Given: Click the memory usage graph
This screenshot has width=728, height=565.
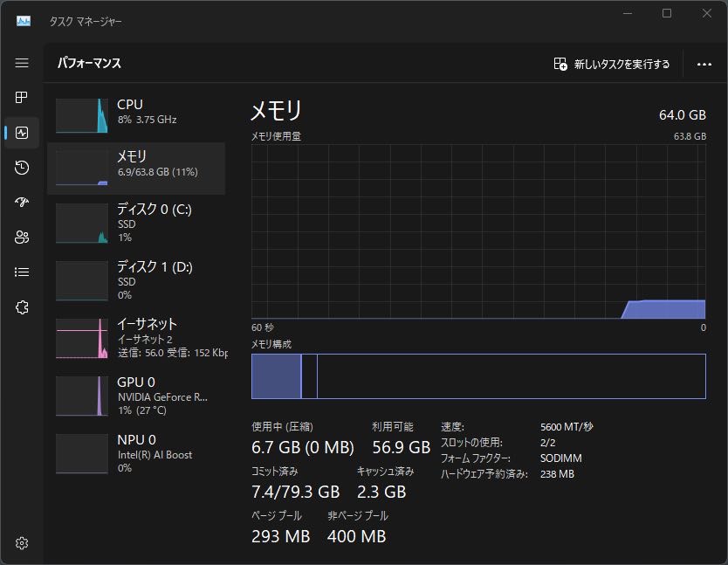Looking at the screenshot, I should (x=478, y=231).
